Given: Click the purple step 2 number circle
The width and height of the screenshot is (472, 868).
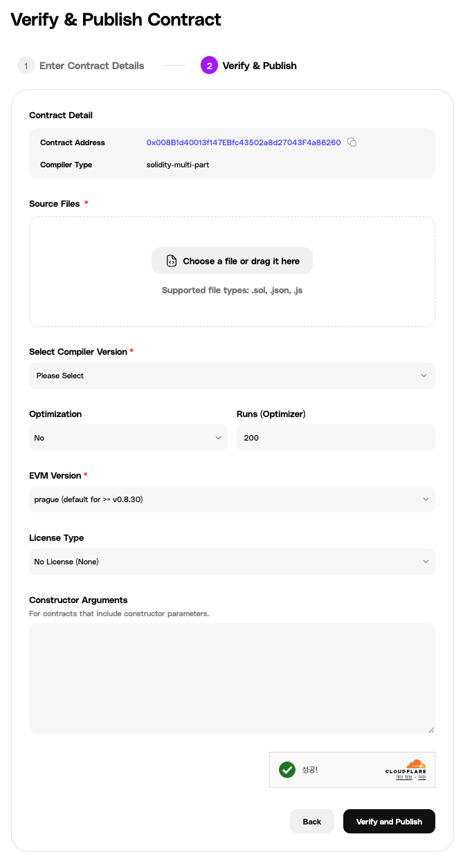Looking at the screenshot, I should pyautogui.click(x=209, y=66).
